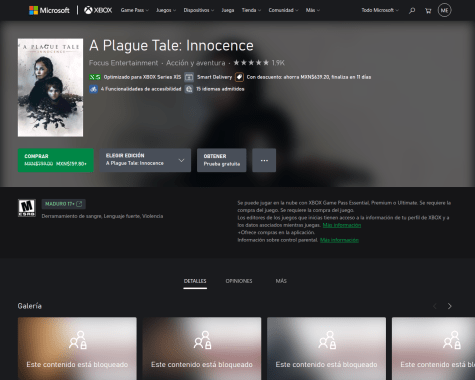Click the ESRB M rating badge

click(27, 208)
